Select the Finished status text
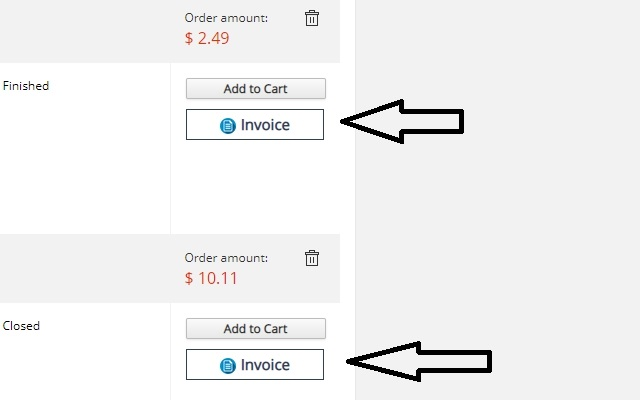640x400 pixels. pos(26,86)
